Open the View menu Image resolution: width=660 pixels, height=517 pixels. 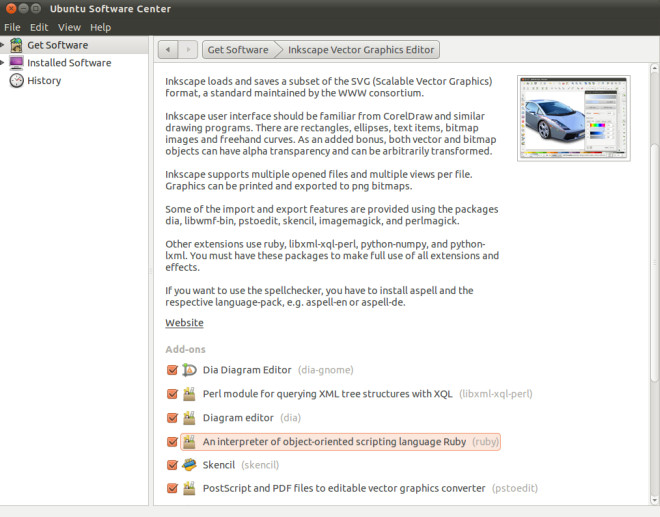coord(69,27)
